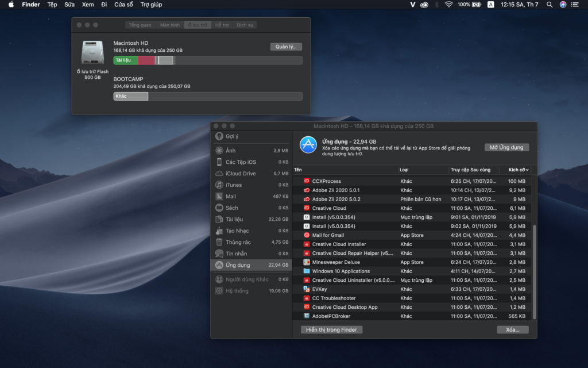Select the CC Troubleshooter row
This screenshot has width=588, height=368.
tap(412, 298)
